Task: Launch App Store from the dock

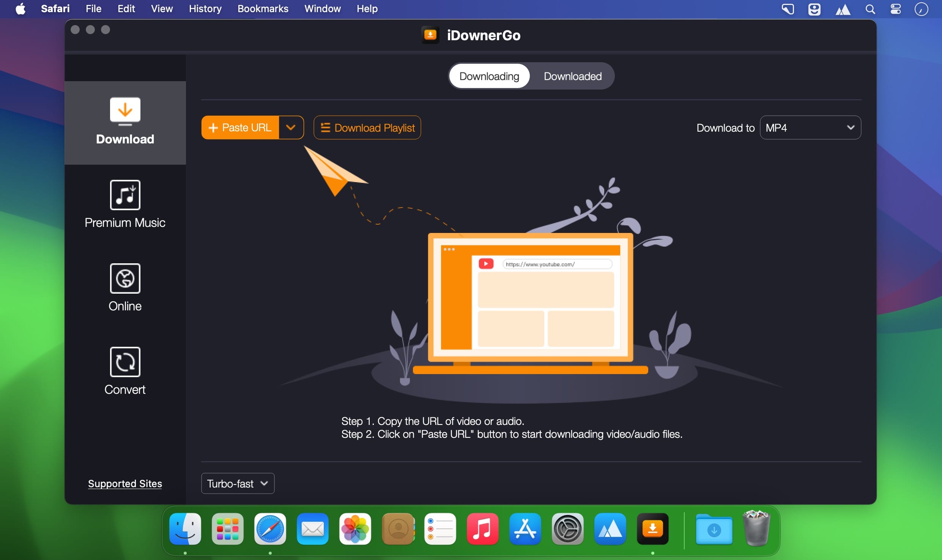Action: 525,529
